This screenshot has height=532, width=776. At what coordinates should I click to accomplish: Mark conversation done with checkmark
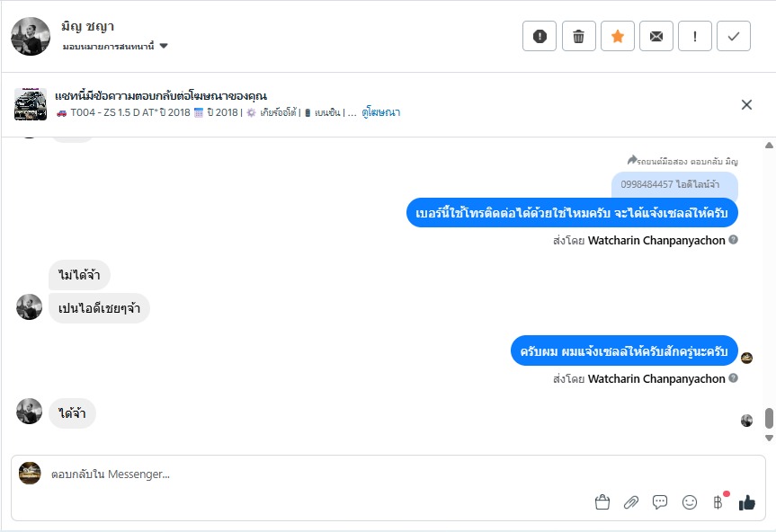[734, 36]
